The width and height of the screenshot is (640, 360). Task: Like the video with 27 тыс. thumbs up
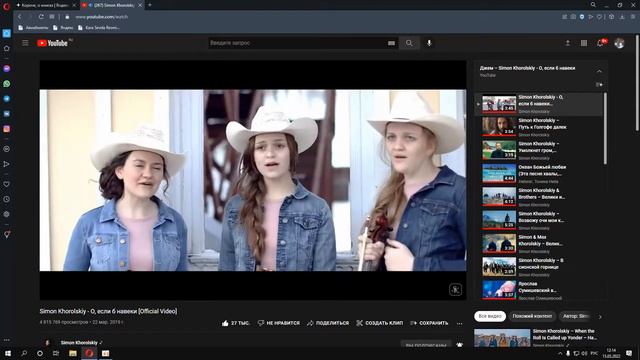[x=236, y=323]
